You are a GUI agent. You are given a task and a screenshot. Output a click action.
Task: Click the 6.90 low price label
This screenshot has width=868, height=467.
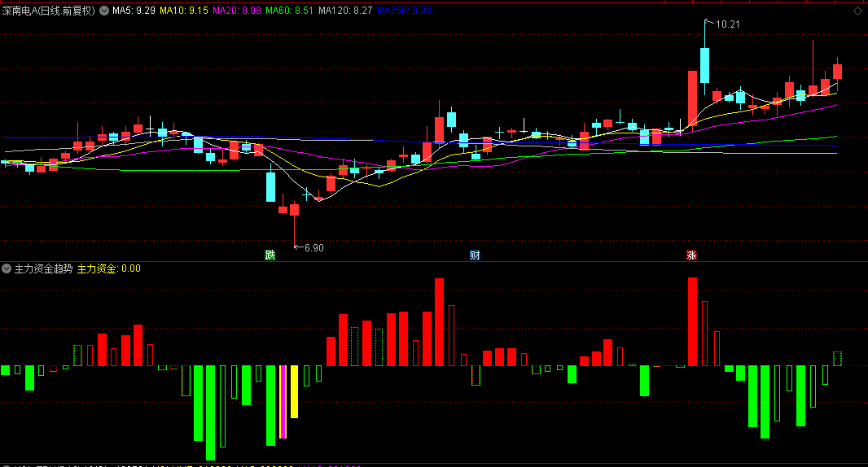[x=313, y=248]
